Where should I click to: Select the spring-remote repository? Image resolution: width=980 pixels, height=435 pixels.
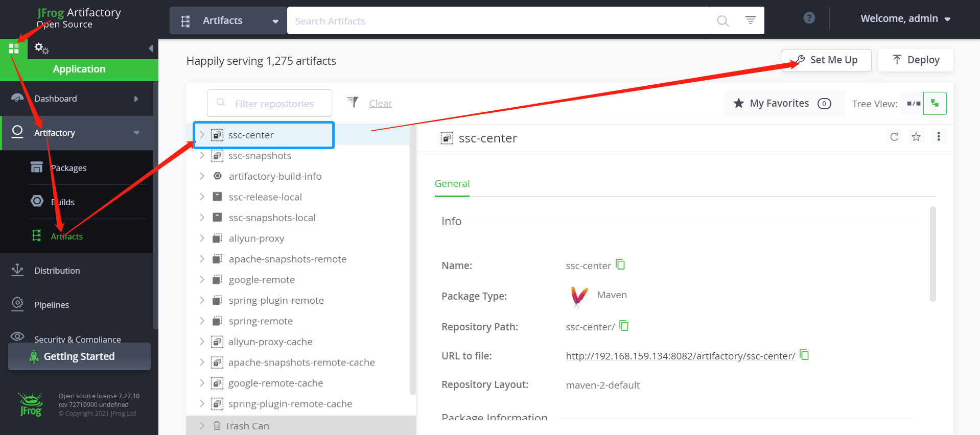tap(261, 321)
